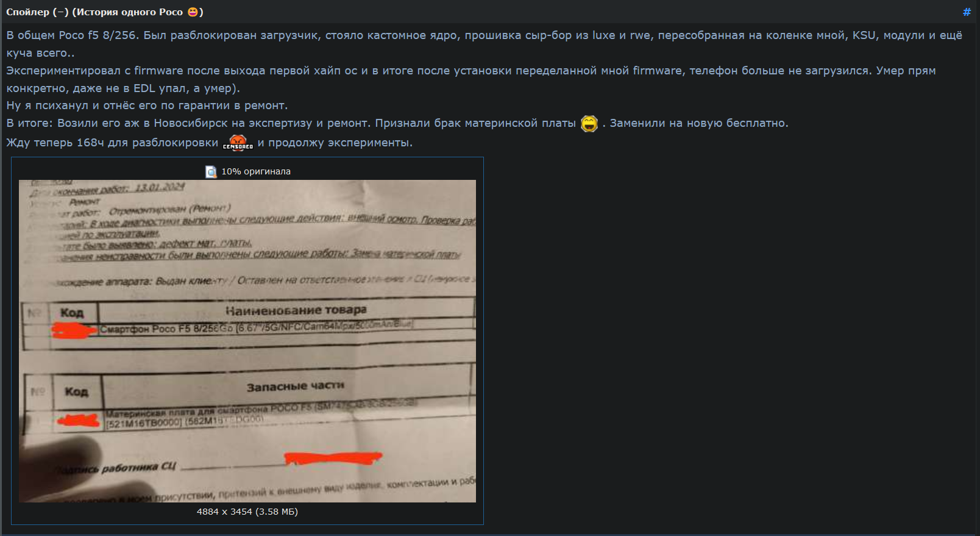Click the date '13.01.2024' in the photo
Viewport: 980px width, 536px height.
[160, 187]
